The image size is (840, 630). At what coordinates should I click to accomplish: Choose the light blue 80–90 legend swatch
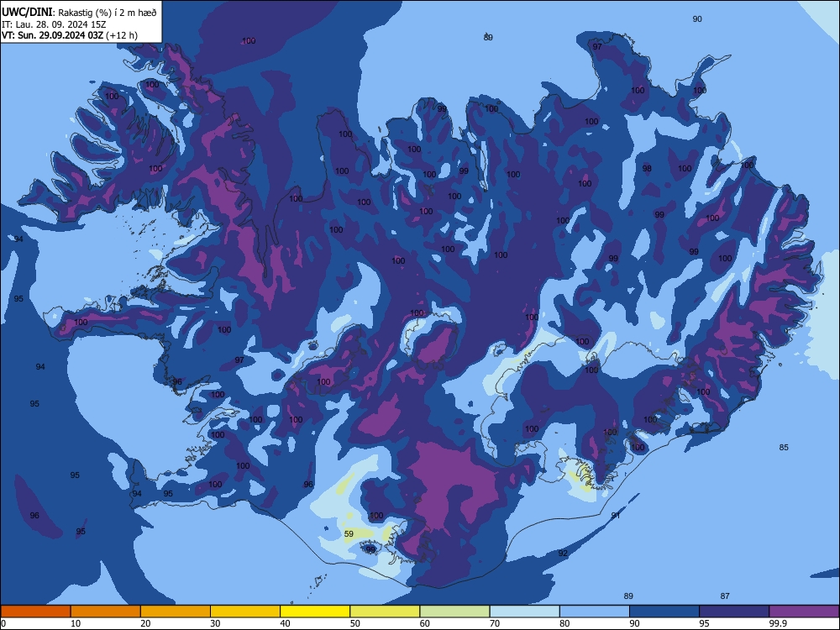pyautogui.click(x=595, y=612)
